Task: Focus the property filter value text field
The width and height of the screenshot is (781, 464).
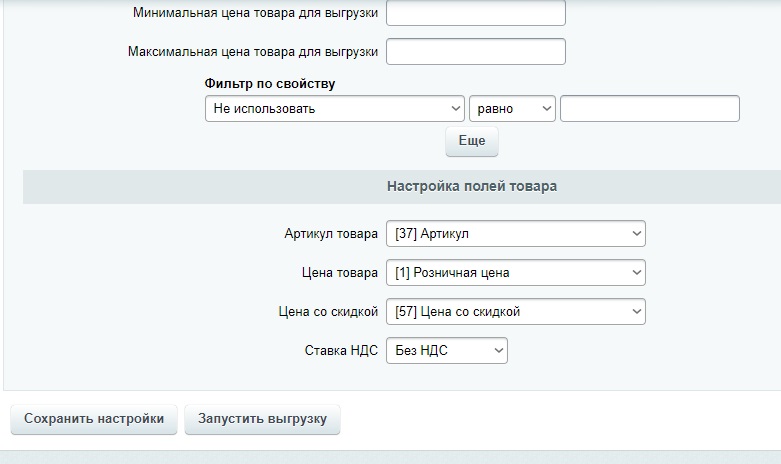Action: [649, 109]
